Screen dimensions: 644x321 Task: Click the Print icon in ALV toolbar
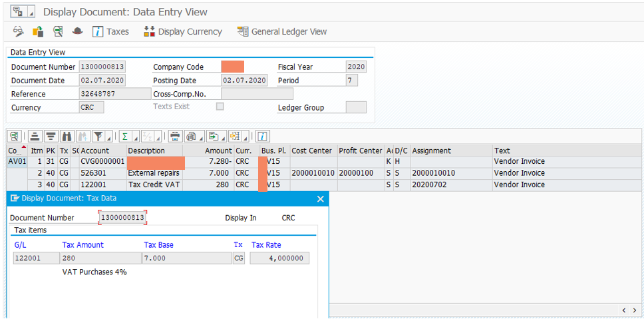(175, 137)
